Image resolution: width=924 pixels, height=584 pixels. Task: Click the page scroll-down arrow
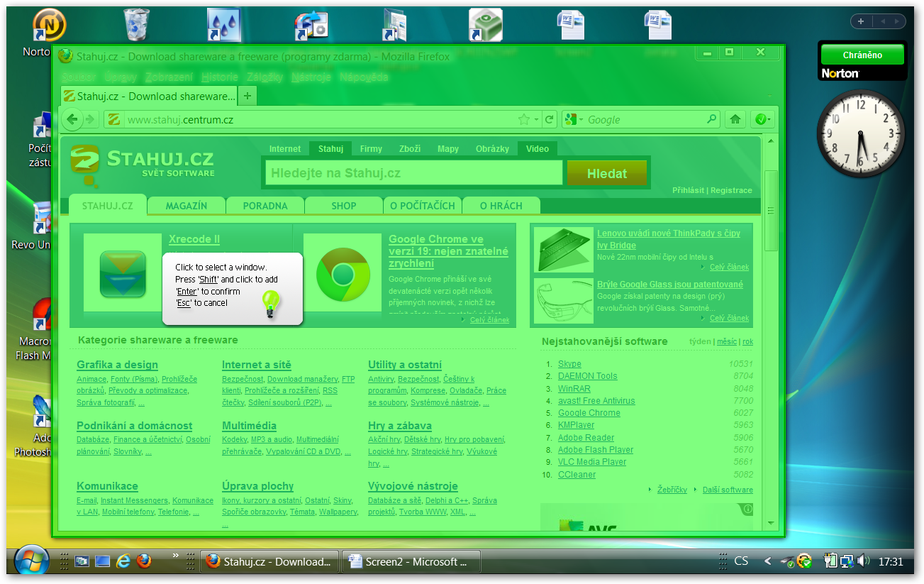(x=772, y=524)
